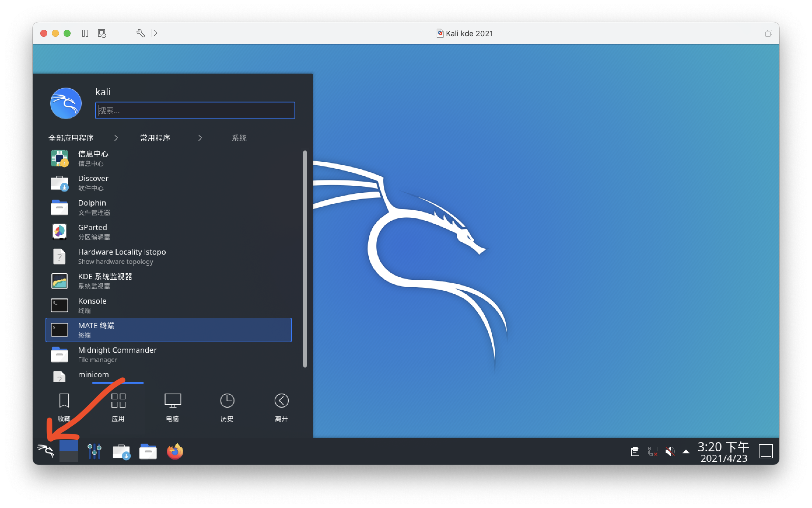Launch Firefox from the taskbar

(175, 451)
